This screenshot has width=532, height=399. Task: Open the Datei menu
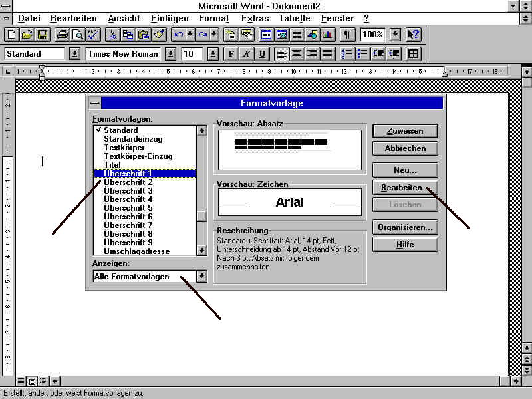[29, 19]
